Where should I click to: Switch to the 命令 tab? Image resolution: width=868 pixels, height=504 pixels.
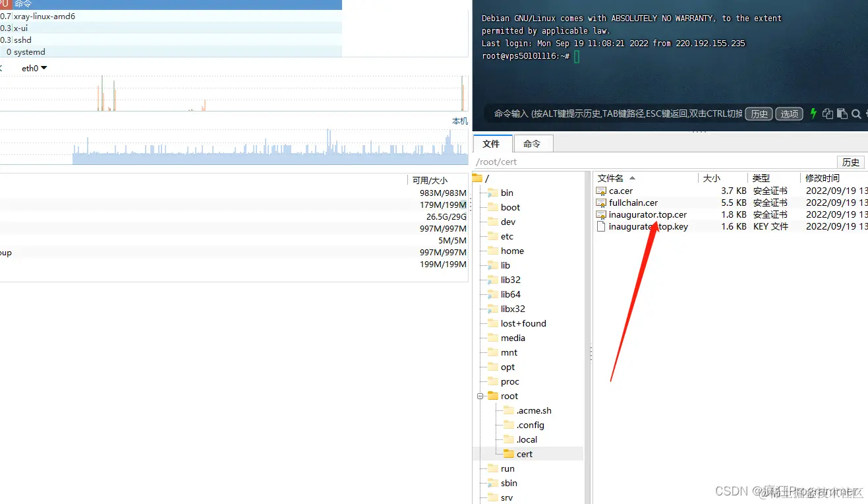(x=532, y=143)
